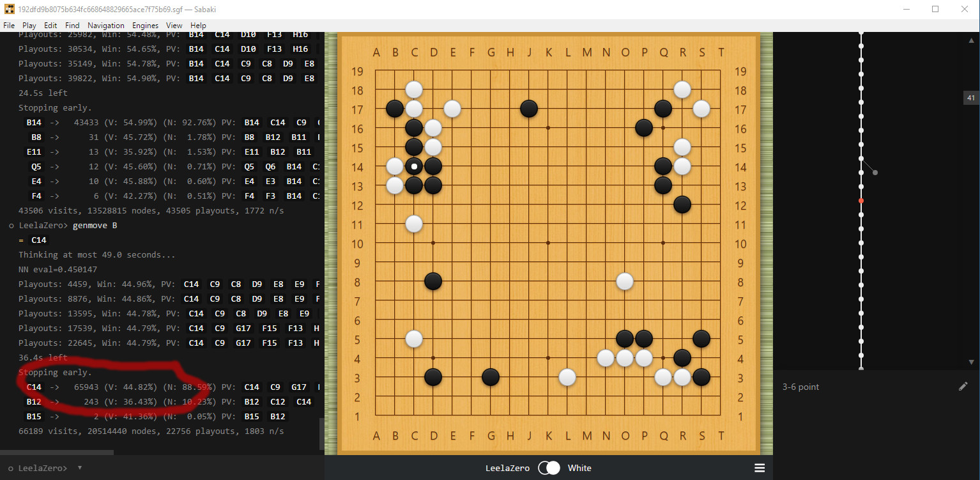980x480 pixels.
Task: Click the '36.4s left' console line
Action: pyautogui.click(x=43, y=357)
